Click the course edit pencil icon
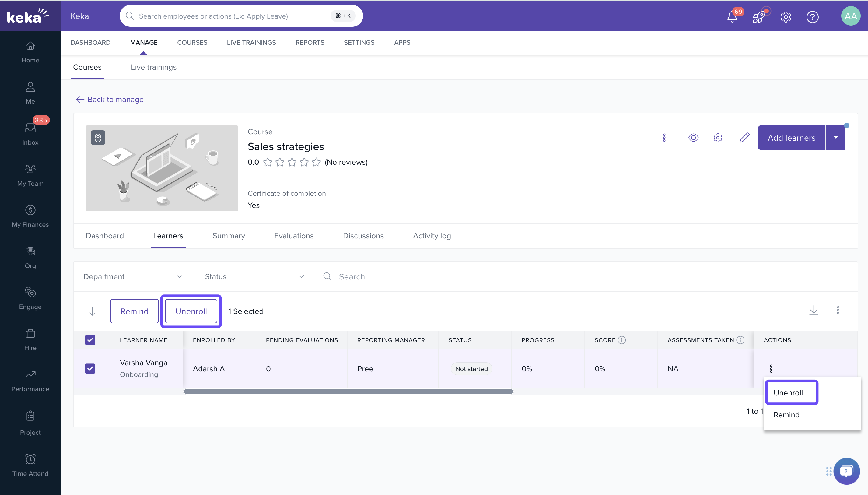The width and height of the screenshot is (868, 495). [x=744, y=138]
